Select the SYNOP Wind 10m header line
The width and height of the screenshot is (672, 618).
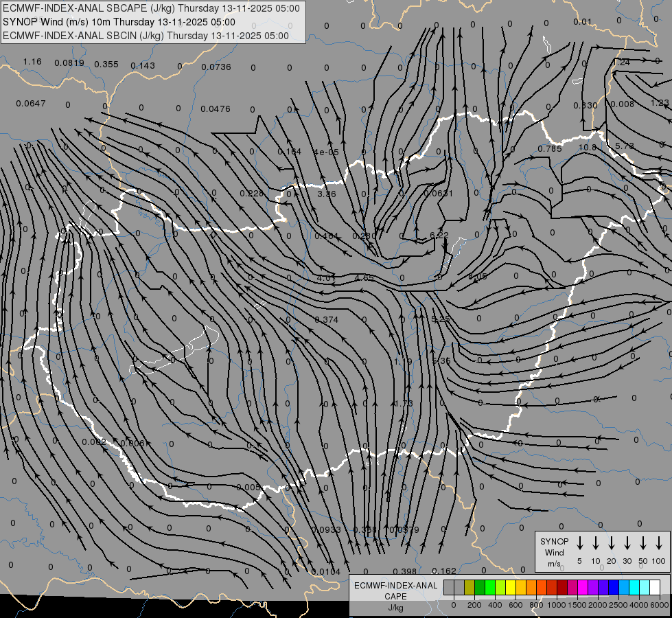119,22
